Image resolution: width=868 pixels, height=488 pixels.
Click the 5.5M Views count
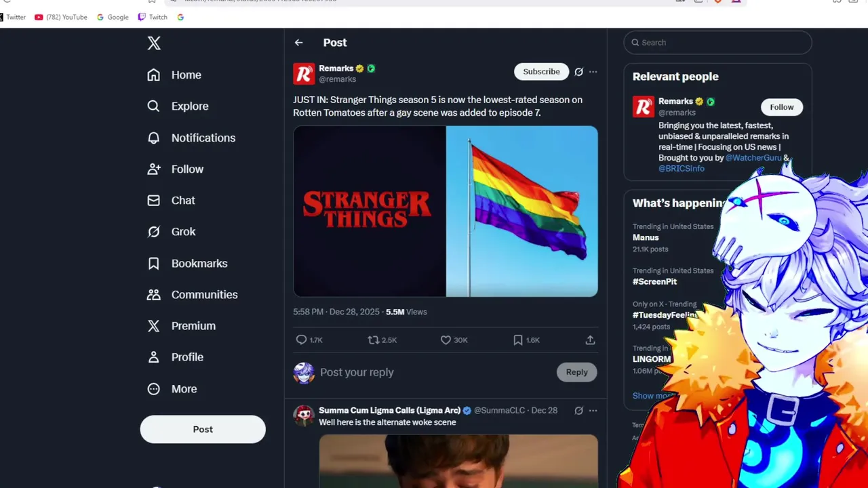point(406,312)
